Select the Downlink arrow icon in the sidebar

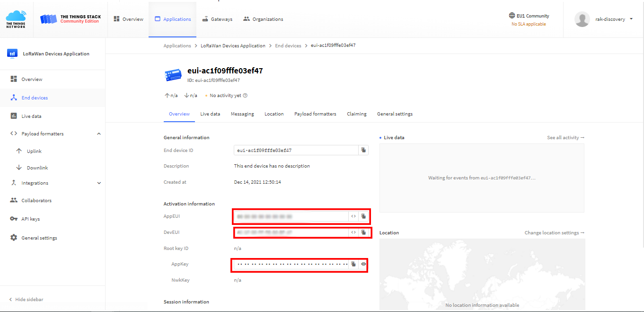(x=18, y=167)
